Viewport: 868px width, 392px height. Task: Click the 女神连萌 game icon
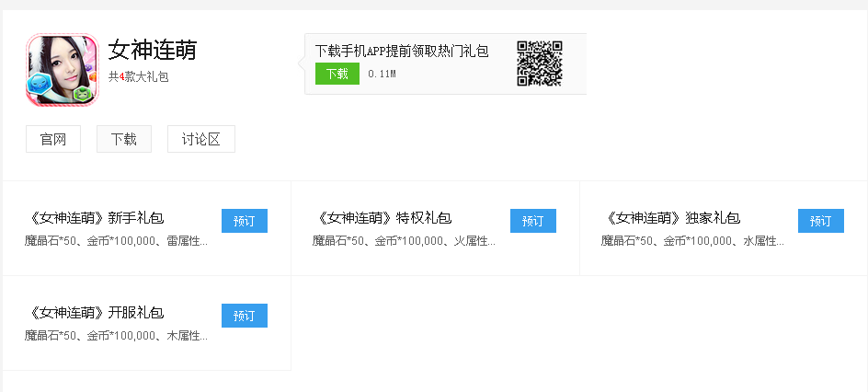(x=62, y=70)
